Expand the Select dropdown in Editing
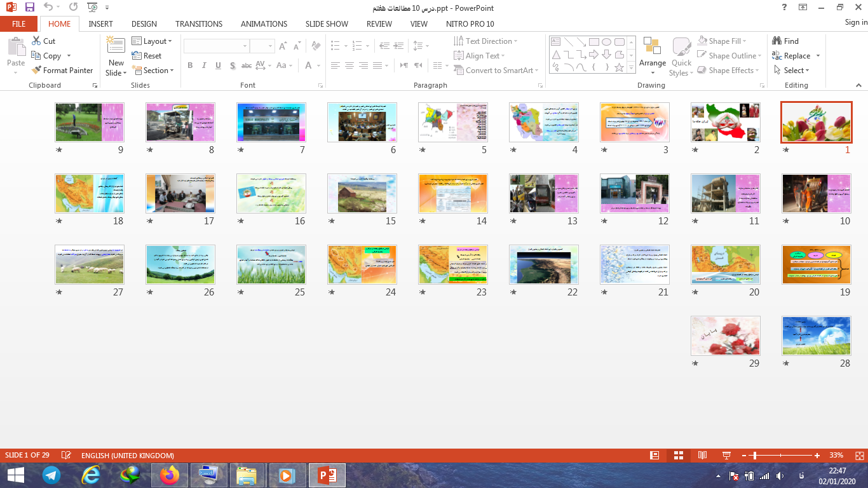 pos(792,71)
